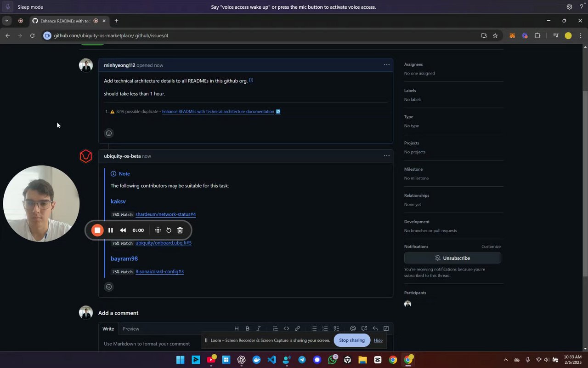Open Telegram from taskbar
588x368 pixels.
(x=302, y=360)
